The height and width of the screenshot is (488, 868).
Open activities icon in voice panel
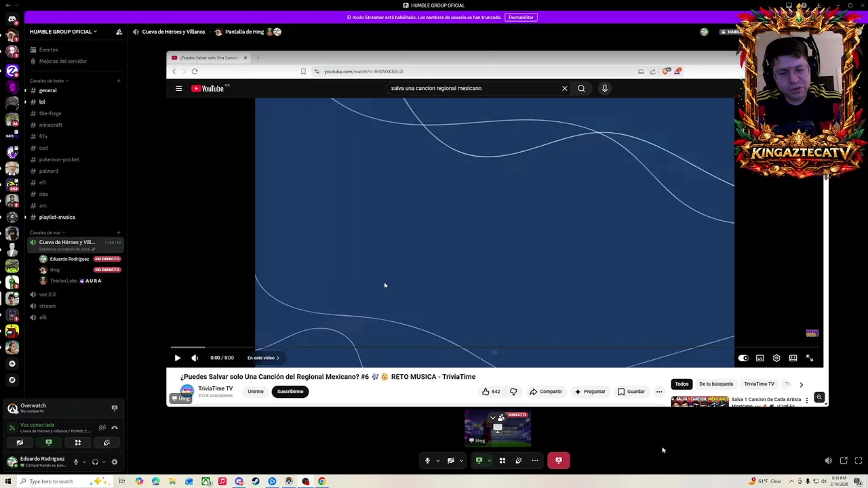point(78,443)
